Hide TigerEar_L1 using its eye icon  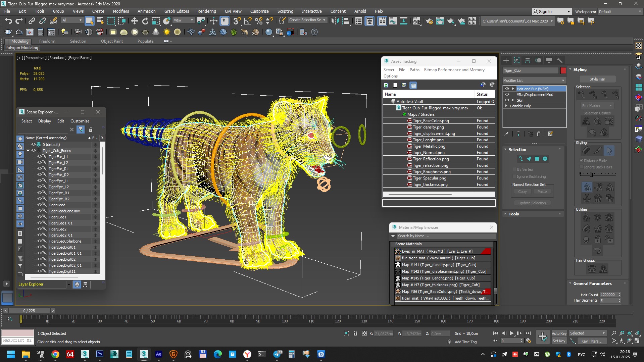[40, 157]
